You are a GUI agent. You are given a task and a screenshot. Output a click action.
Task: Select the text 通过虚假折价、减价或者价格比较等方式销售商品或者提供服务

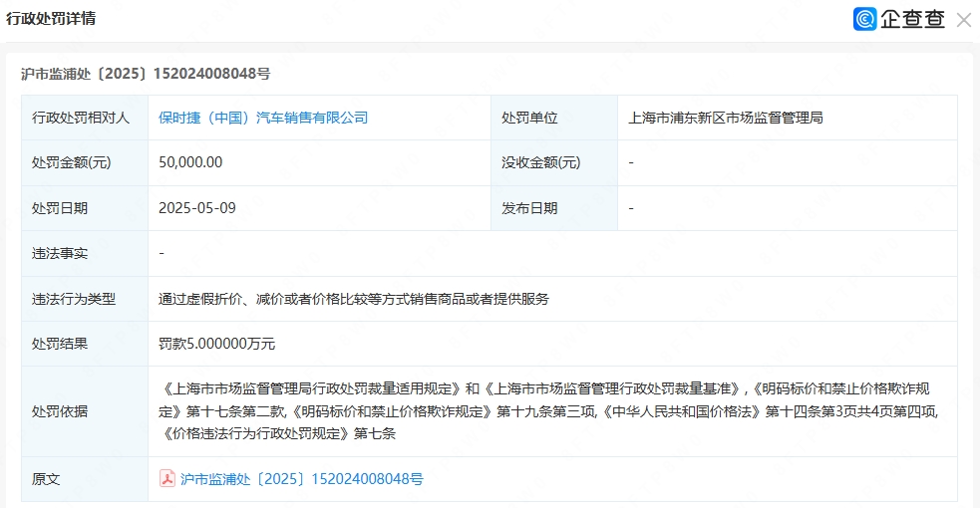pos(353,299)
